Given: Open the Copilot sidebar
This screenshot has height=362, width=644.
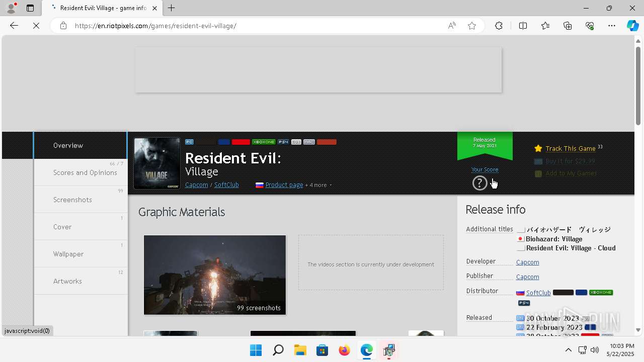Looking at the screenshot, I should 633,26.
